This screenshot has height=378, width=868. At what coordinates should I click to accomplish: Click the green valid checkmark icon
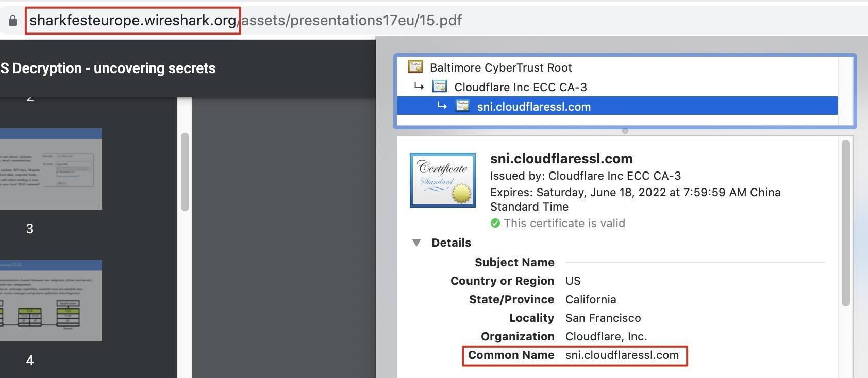tap(495, 223)
